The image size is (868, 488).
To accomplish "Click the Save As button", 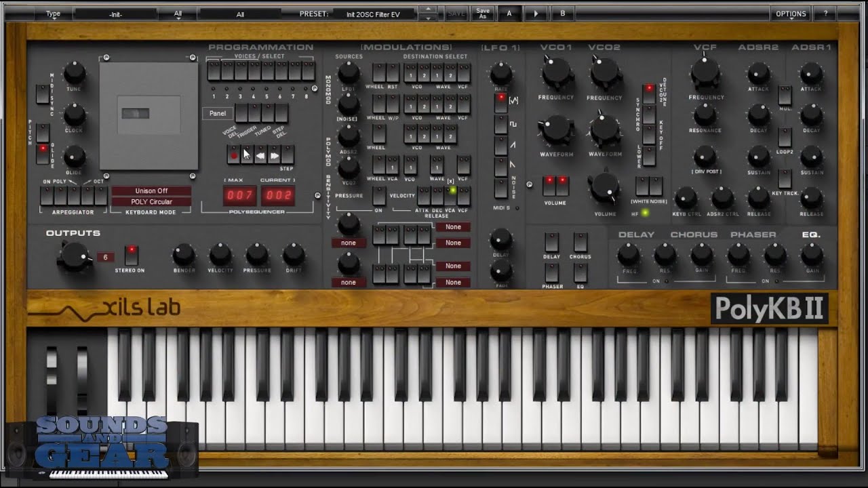I will (482, 13).
